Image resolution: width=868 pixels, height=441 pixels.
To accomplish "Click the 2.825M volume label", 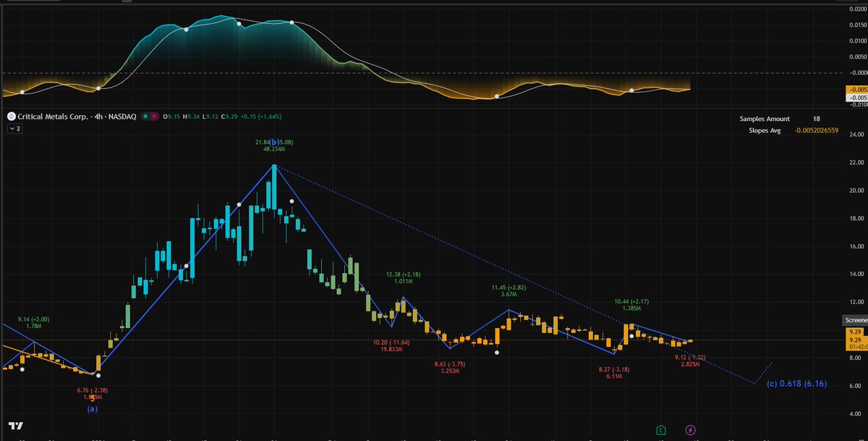I will pyautogui.click(x=690, y=364).
